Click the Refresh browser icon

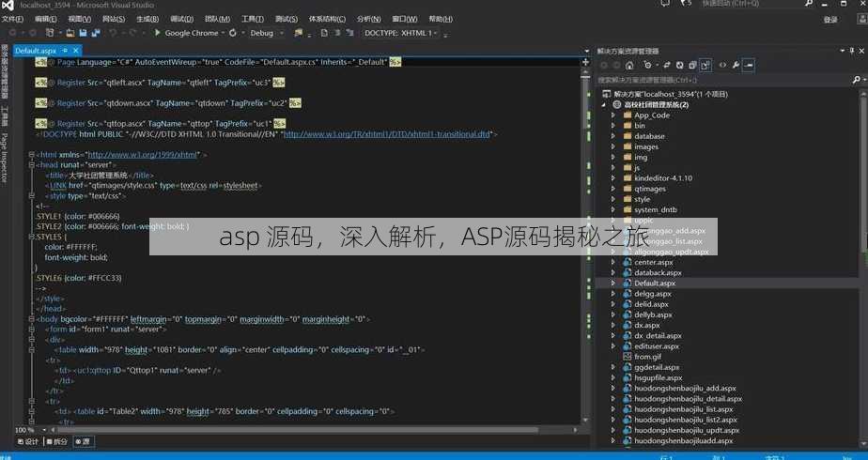[233, 33]
